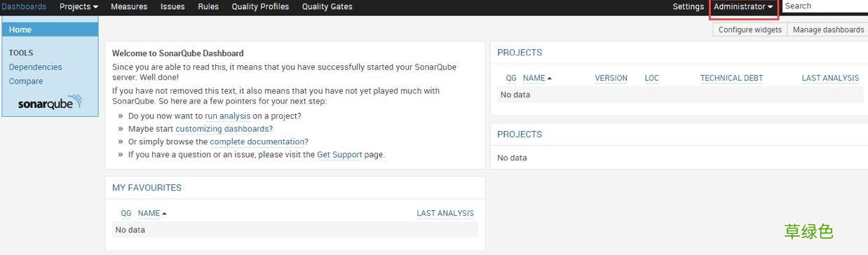
Task: Open the Get Support link
Action: coord(339,155)
